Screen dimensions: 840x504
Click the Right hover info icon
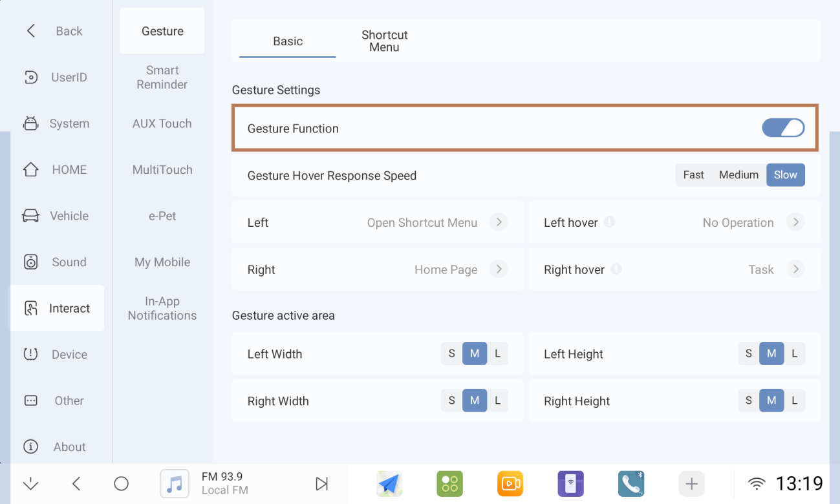(x=616, y=269)
